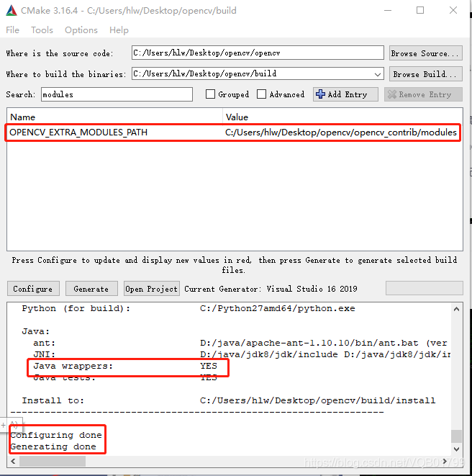Click the Remove Entry button
Image resolution: width=472 pixels, height=476 pixels.
pos(423,94)
